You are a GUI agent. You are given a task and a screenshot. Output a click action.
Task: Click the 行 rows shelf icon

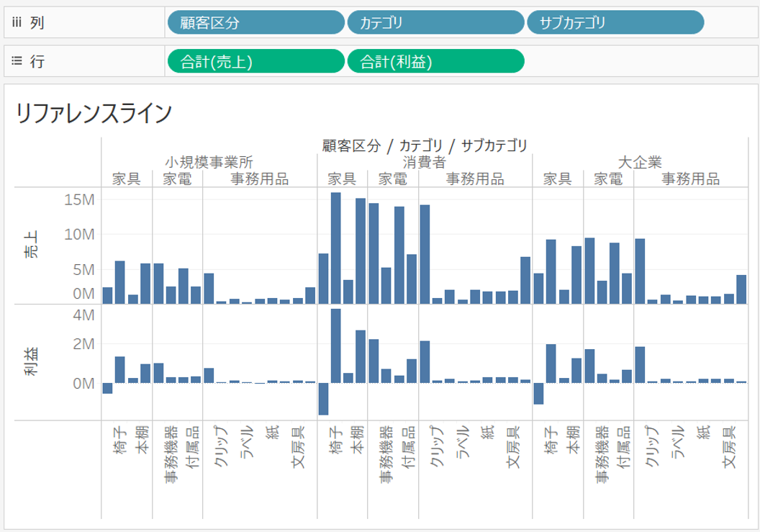[x=17, y=61]
